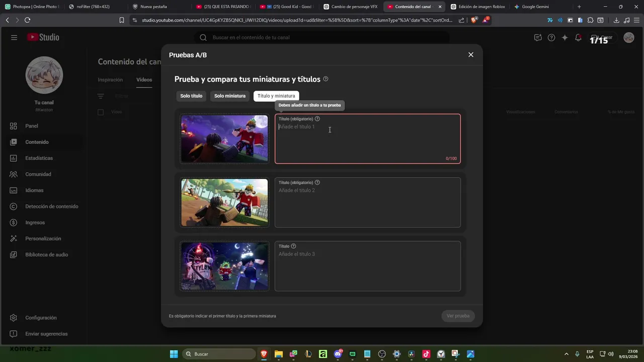Open the filter icon in content list

tap(101, 96)
